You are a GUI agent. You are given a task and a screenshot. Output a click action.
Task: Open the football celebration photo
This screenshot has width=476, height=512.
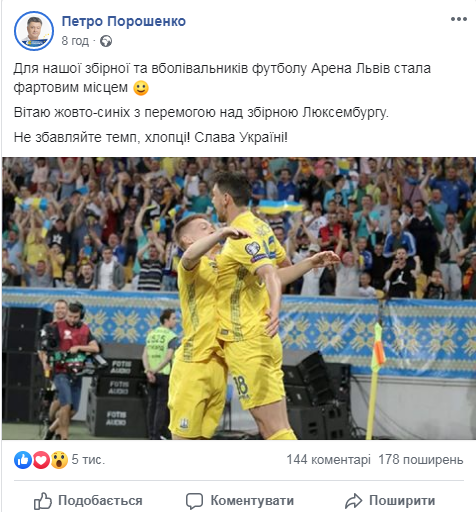click(x=239, y=298)
